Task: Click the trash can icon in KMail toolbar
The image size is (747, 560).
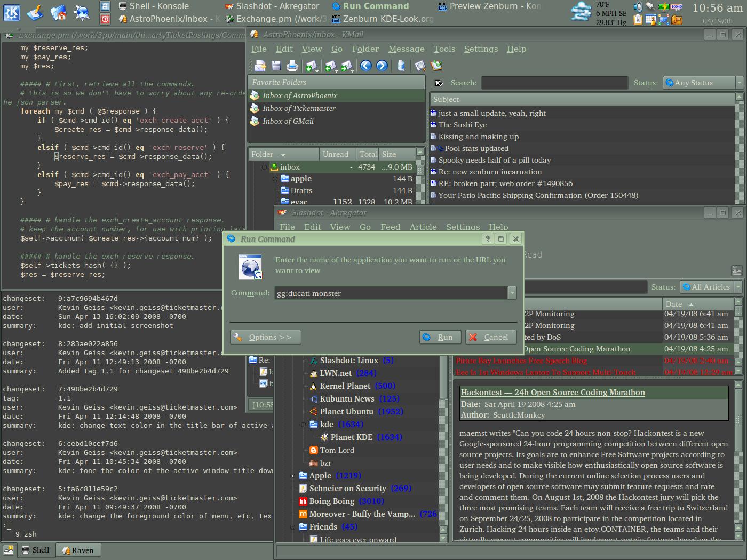Action: point(401,66)
